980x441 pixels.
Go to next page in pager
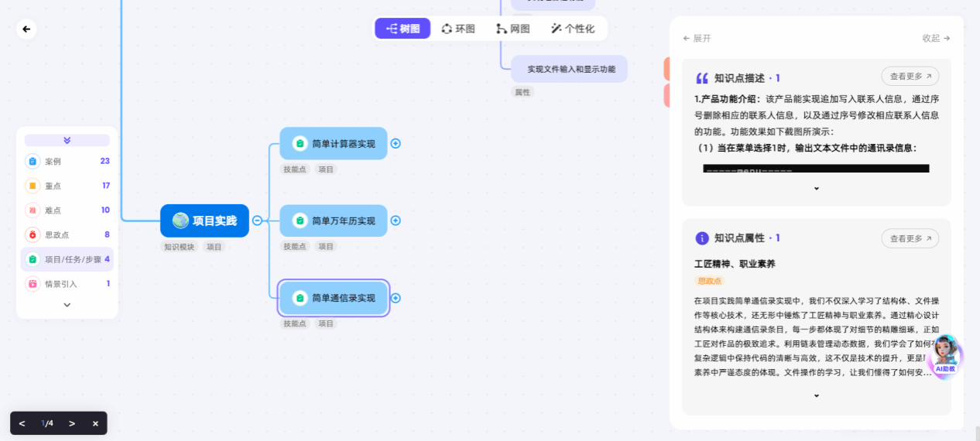[72, 423]
